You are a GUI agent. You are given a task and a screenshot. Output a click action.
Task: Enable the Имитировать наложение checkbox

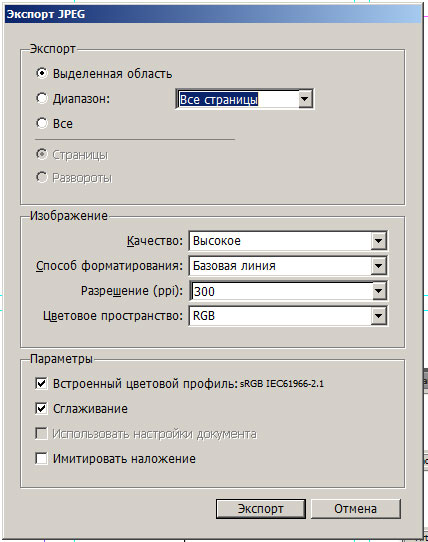pos(41,459)
